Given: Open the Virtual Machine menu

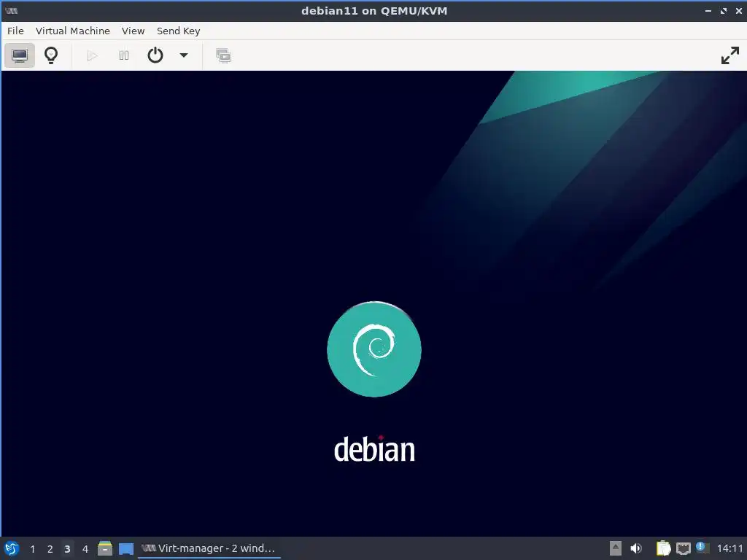Looking at the screenshot, I should [73, 31].
